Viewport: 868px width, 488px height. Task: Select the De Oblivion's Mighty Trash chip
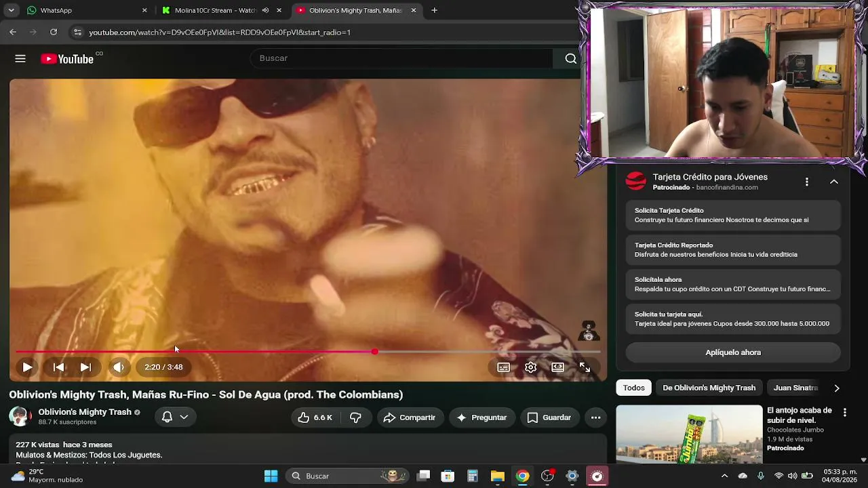709,388
